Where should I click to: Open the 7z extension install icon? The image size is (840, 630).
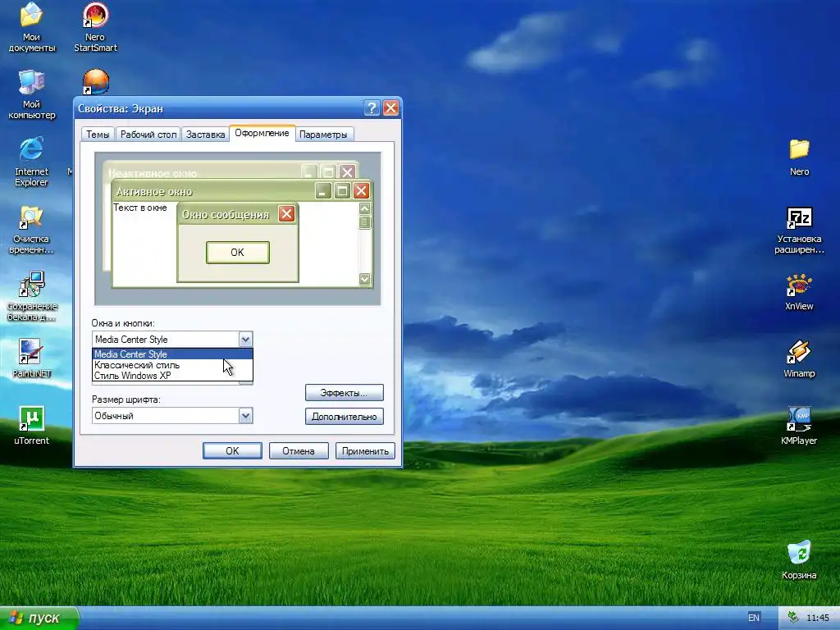(799, 231)
